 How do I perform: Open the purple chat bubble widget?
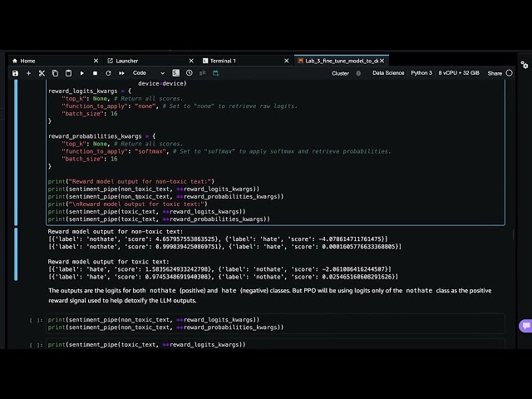point(525,326)
